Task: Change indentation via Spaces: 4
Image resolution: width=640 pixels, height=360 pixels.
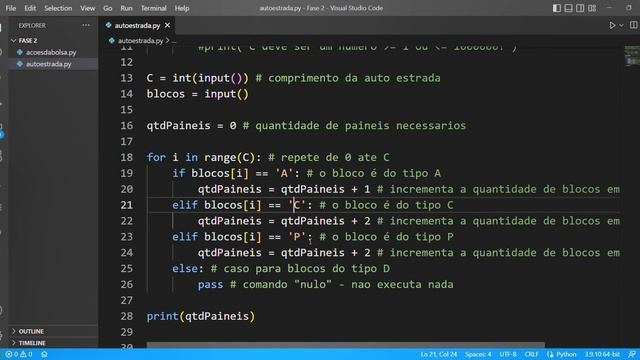Action: (x=478, y=354)
